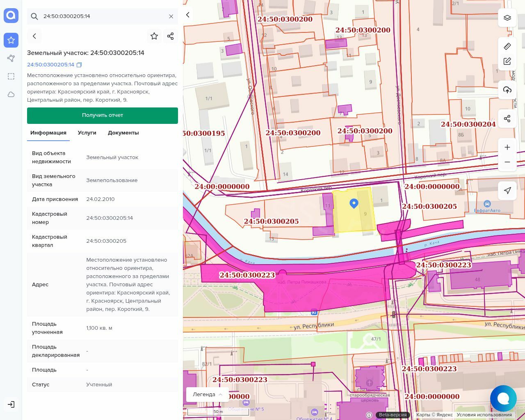Zoom out the map with minus button
525x420 pixels.
tap(507, 162)
